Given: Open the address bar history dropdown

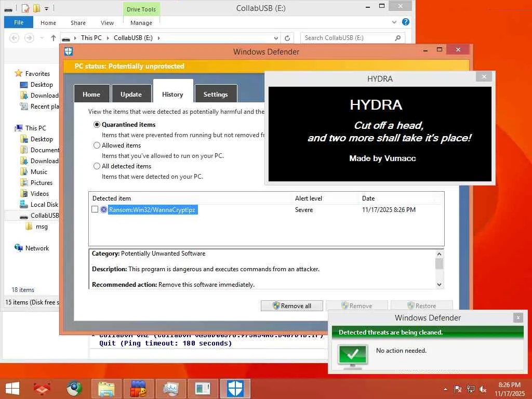Looking at the screenshot, I should tap(276, 38).
